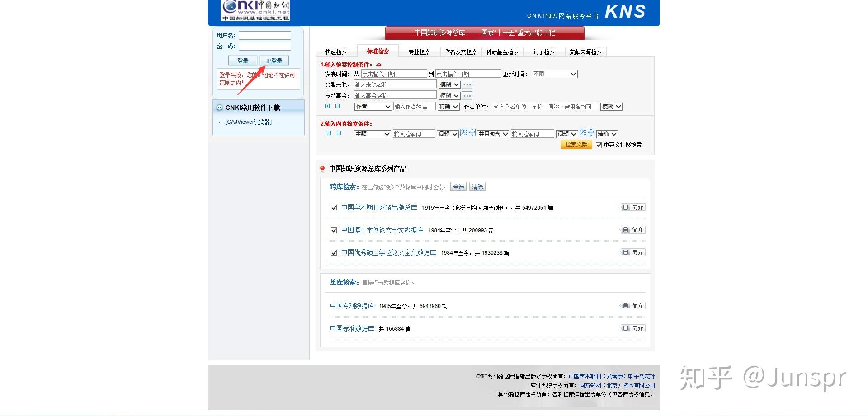Open the 作者 field-type dropdown
The width and height of the screenshot is (868, 416).
click(x=373, y=107)
